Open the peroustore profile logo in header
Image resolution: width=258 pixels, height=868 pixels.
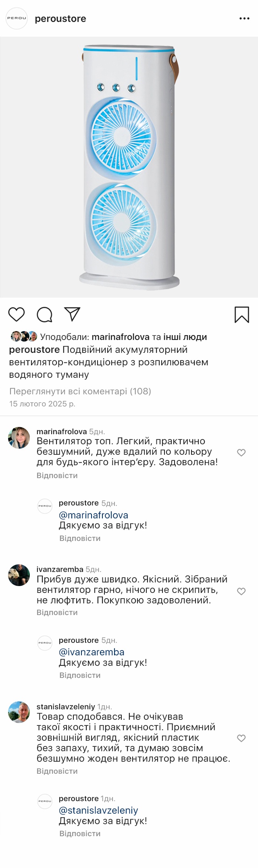[17, 19]
